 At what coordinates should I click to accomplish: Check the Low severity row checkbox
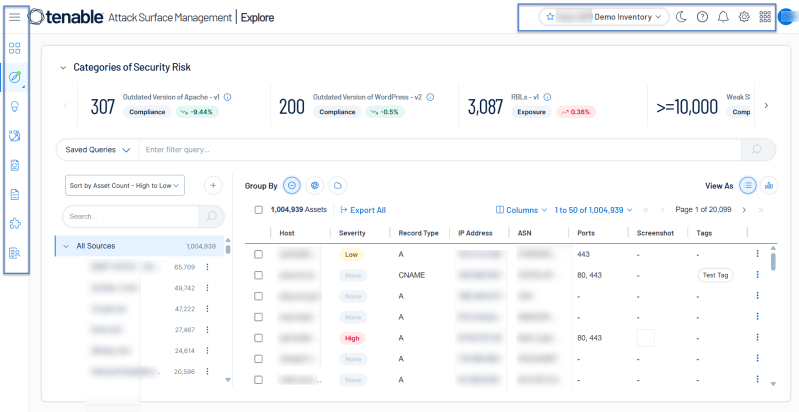(x=258, y=254)
